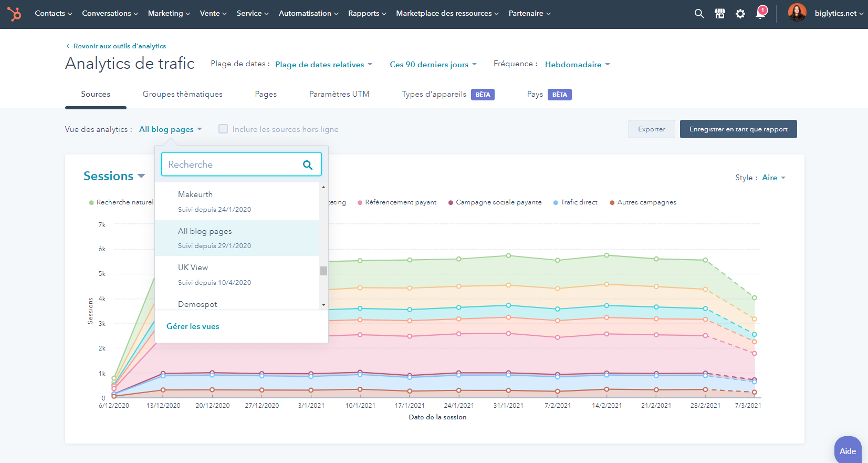Enable Inclure les sources hors ligne checkbox
Viewport: 868px width, 463px height.
tap(223, 129)
